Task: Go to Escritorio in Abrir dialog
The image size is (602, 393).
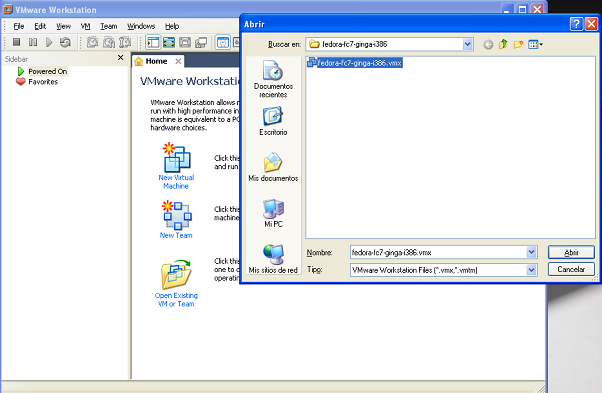Action: [273, 121]
